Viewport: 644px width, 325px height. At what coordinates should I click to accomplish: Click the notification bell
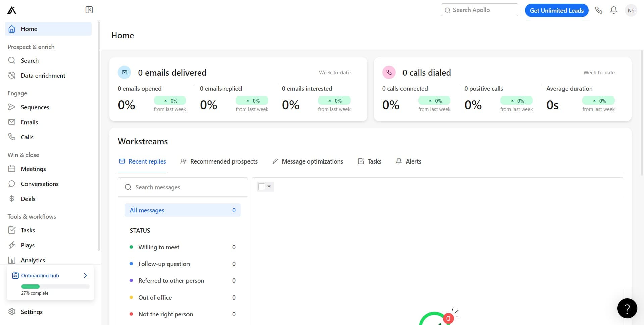613,10
